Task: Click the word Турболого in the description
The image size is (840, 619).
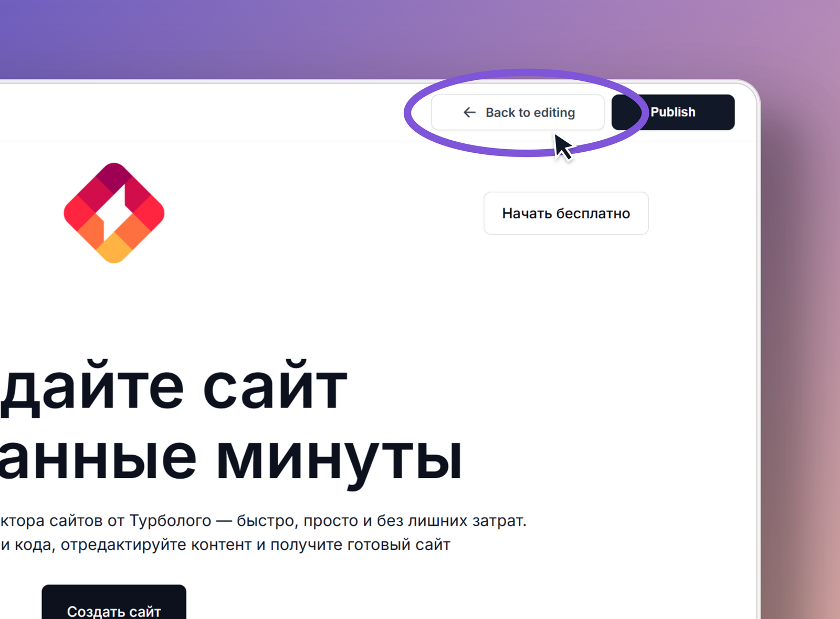Action: [x=170, y=521]
